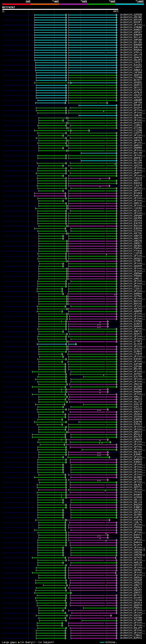Click the UniRef100_Q4RRK6 label
The image size is (146, 644).
point(131,294)
